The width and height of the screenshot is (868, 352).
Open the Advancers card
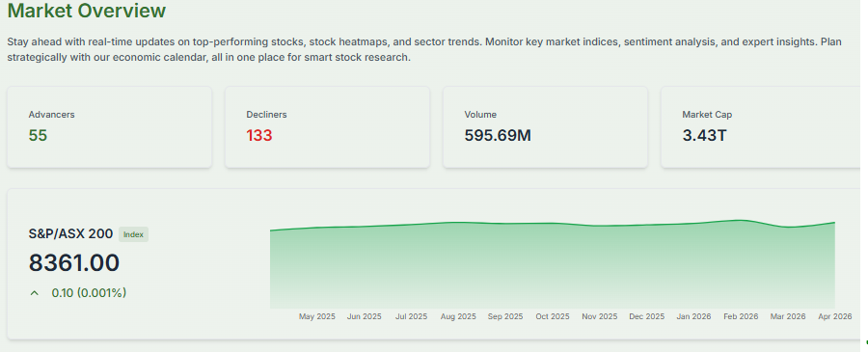(x=109, y=126)
